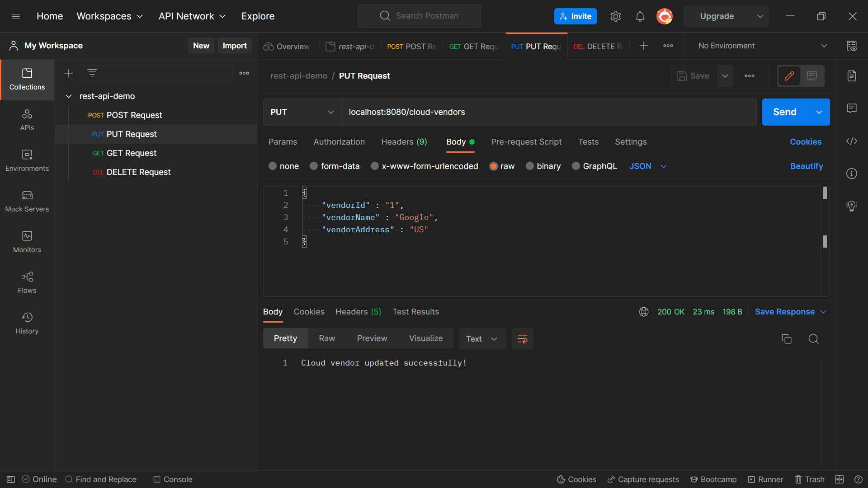This screenshot has width=868, height=488.
Task: Switch to the Tests tab
Action: [x=588, y=142]
